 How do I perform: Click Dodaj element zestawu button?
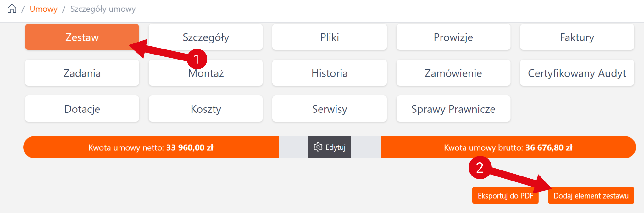click(591, 196)
